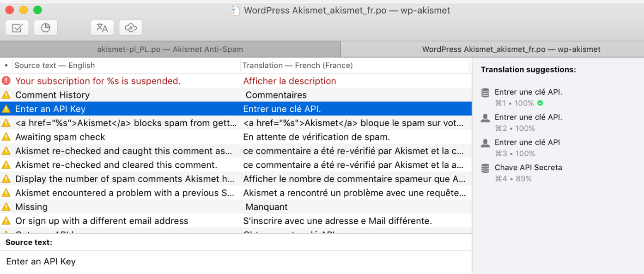Apply the Chave API Secreta suggestion
This screenshot has width=644, height=274.
[529, 168]
